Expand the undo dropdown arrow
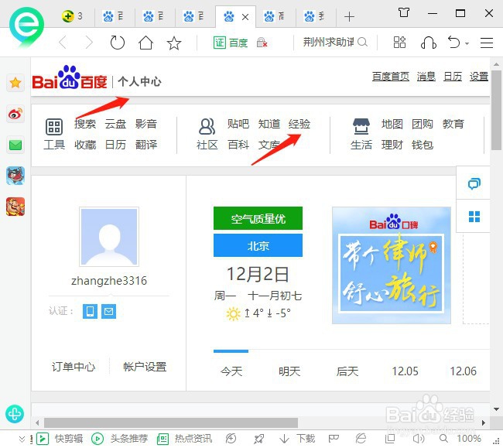This screenshot has height=448, width=503. coord(467,43)
